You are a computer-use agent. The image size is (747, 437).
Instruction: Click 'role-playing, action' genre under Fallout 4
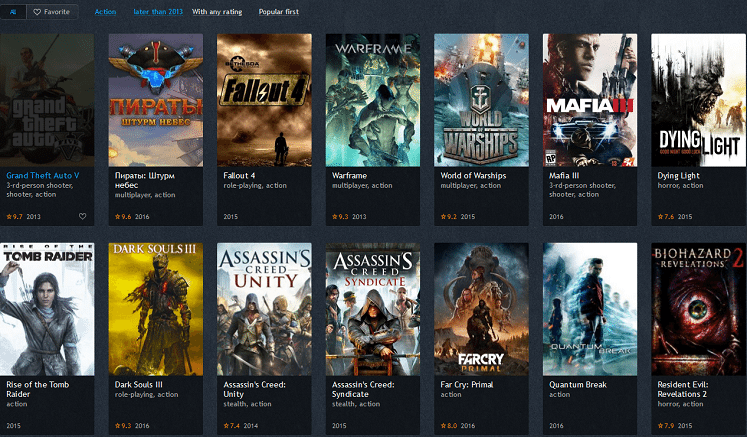(255, 185)
